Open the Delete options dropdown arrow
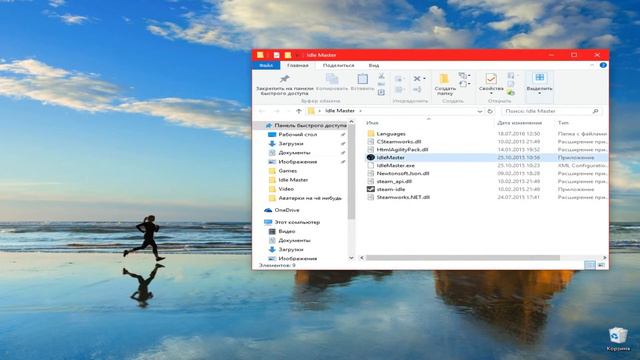Viewport: 640px width, 360px height. [424, 78]
